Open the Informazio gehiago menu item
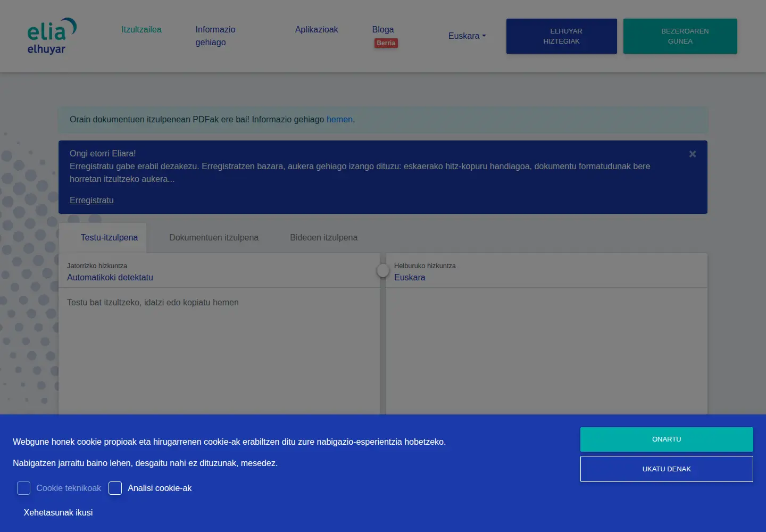 tap(215, 36)
